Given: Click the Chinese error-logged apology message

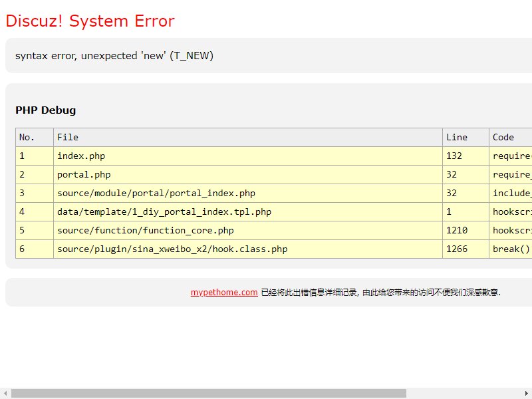Looking at the screenshot, I should (x=380, y=292).
